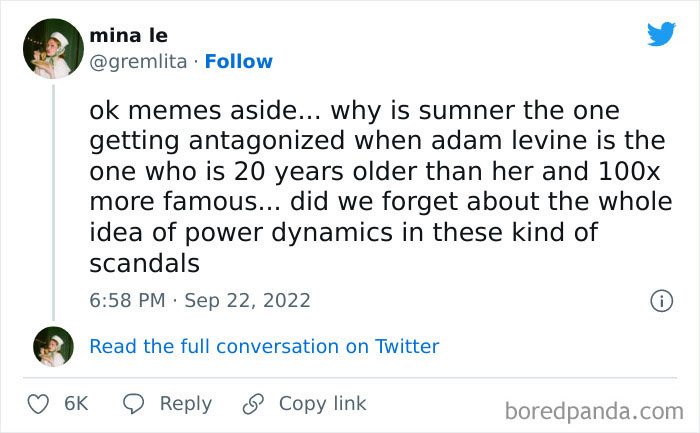
Task: Open the tweet info circle icon
Action: coord(661,300)
